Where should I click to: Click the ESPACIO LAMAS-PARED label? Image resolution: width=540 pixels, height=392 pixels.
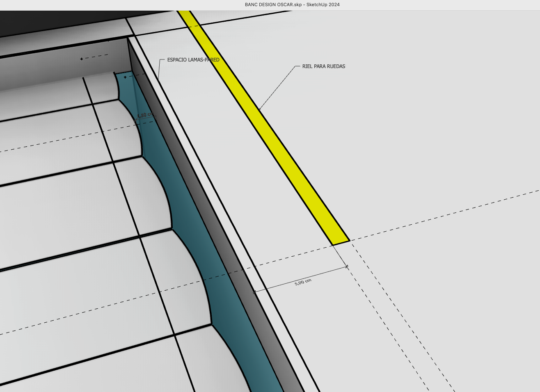(193, 60)
